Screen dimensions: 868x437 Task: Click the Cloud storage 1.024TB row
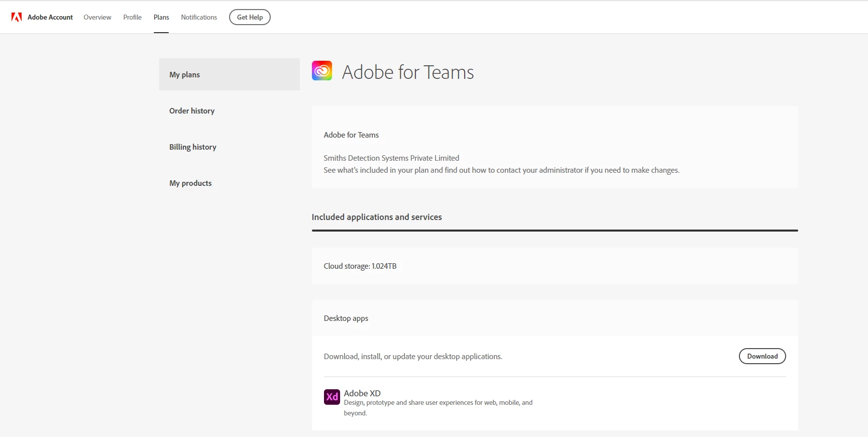pos(360,266)
